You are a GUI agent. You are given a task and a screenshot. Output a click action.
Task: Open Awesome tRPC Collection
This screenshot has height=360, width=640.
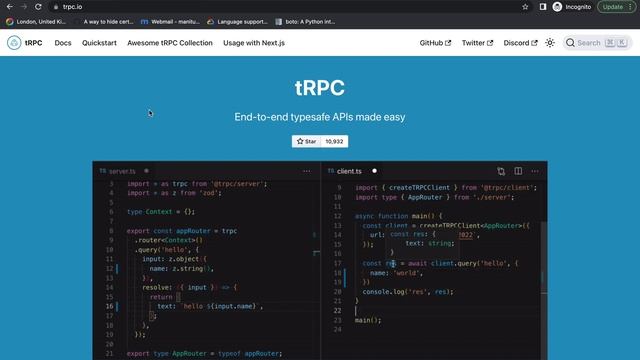pos(170,43)
